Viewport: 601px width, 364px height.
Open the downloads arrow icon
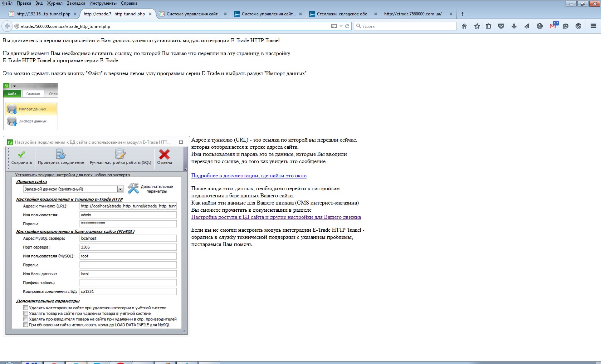[514, 26]
